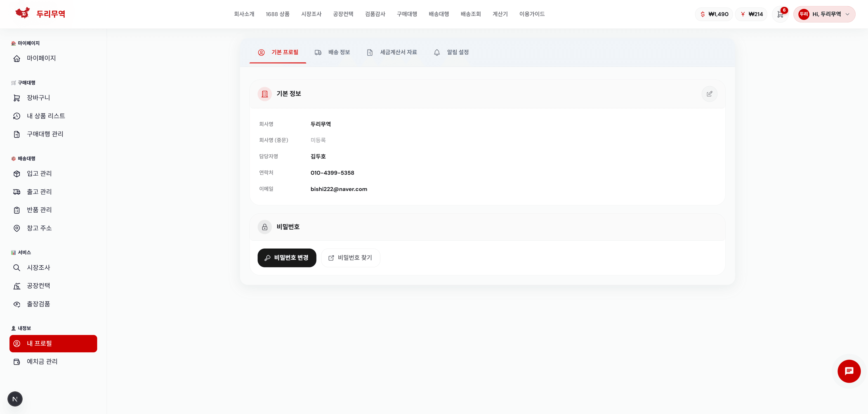Viewport: 868px width, 414px height.
Task: Select the 장바구니 cart icon in sidebar
Action: [17, 98]
